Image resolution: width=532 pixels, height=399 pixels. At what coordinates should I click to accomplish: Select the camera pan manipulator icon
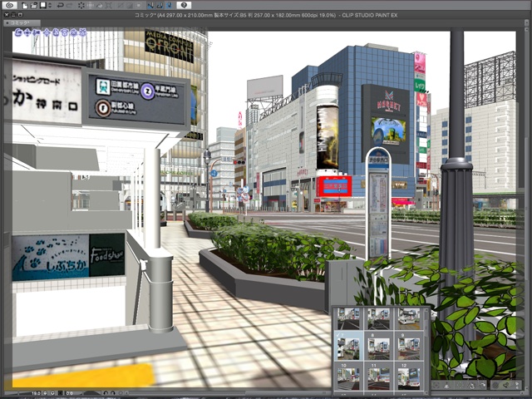click(27, 32)
